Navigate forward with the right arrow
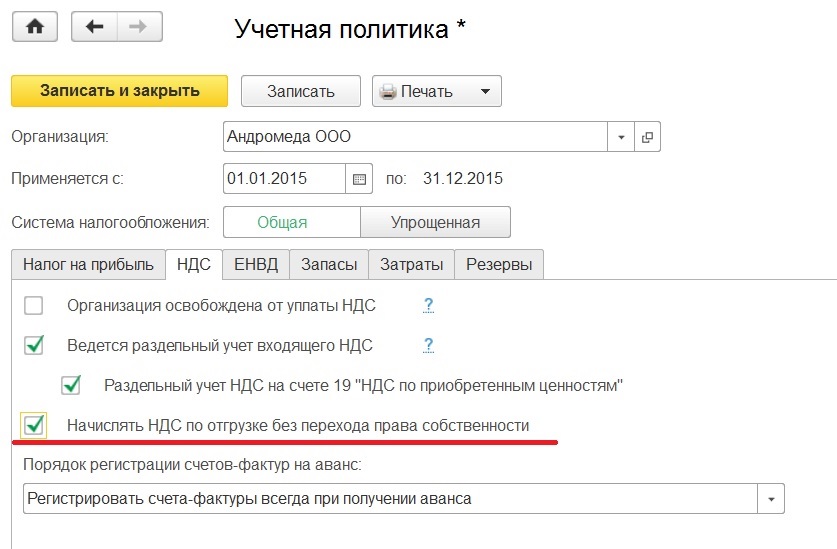The width and height of the screenshot is (837, 549). pyautogui.click(x=139, y=27)
